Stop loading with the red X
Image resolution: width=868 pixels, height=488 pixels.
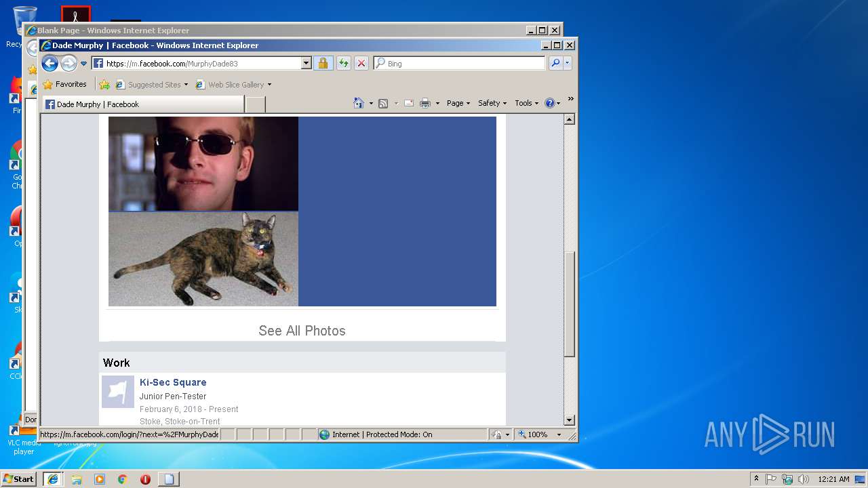coord(361,63)
